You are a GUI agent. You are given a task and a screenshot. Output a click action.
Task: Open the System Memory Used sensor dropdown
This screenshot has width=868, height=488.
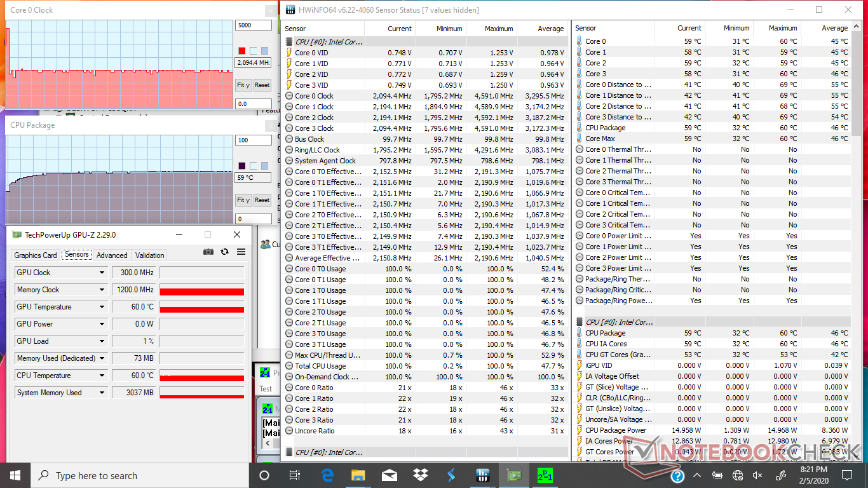(102, 393)
